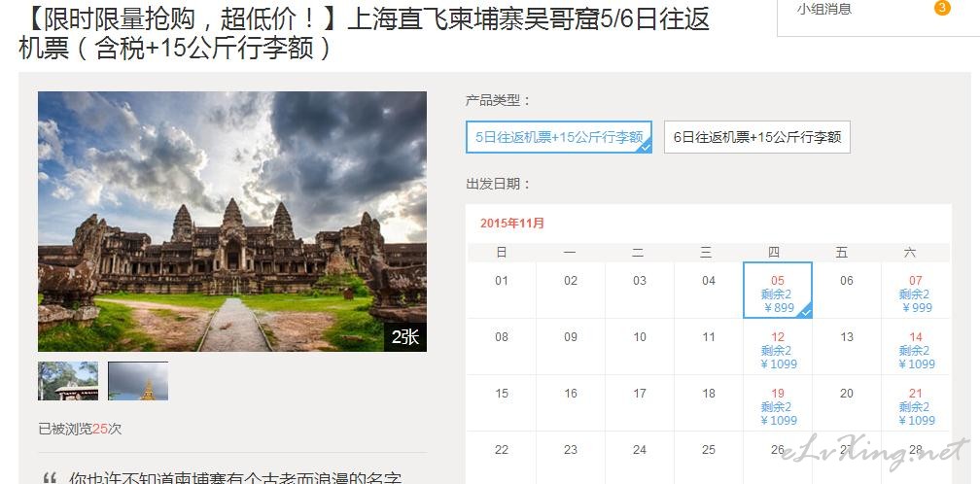Click the orange 3 notification badge
This screenshot has width=980, height=484.
click(942, 8)
